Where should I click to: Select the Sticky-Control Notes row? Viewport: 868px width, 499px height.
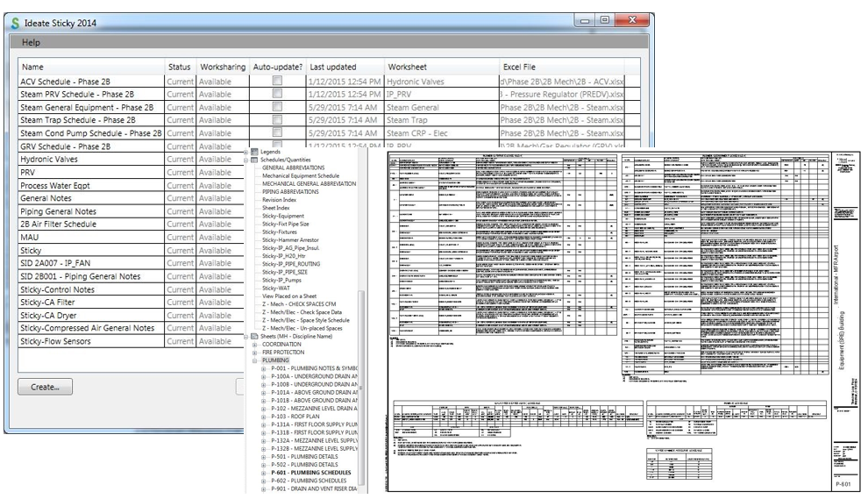coord(132,289)
